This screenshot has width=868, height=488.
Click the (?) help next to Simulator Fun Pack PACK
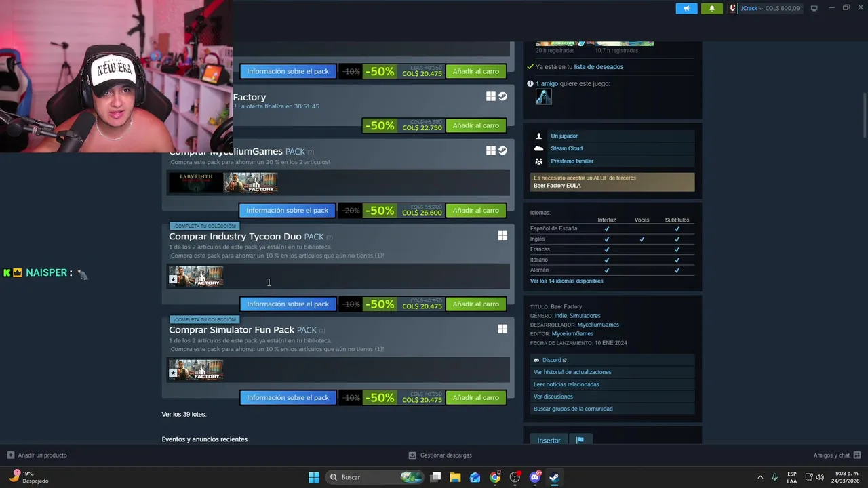point(322,330)
